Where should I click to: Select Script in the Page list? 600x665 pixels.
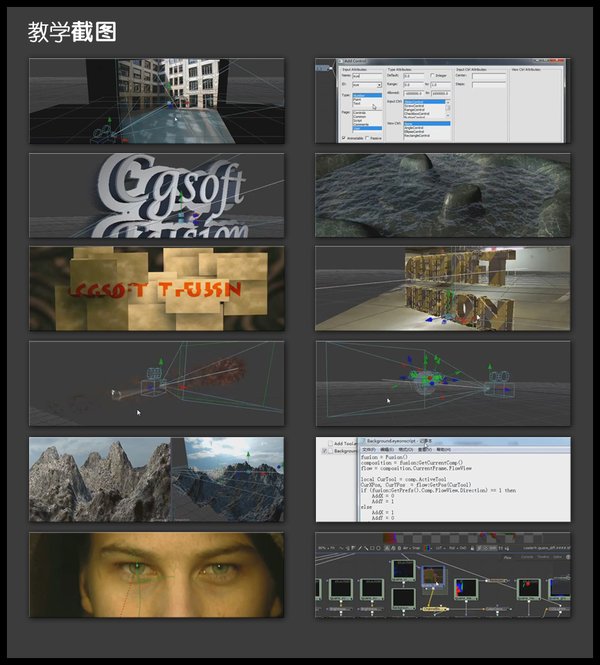pyautogui.click(x=367, y=120)
